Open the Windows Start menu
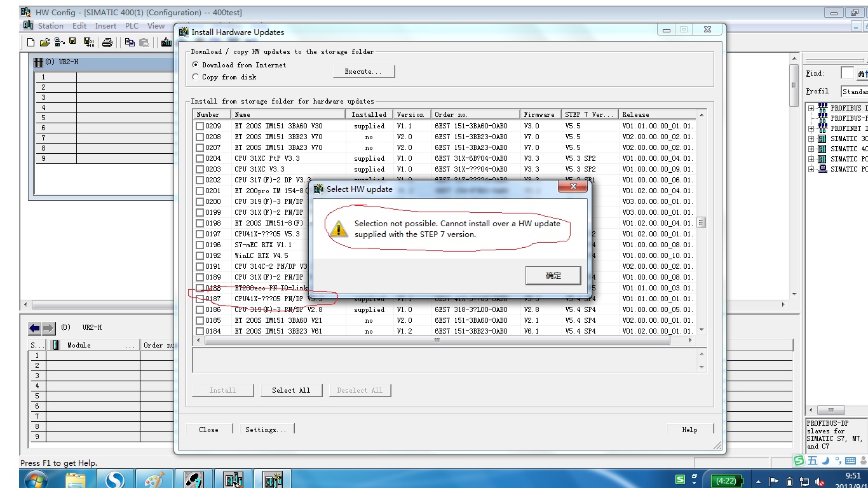Image resolution: width=868 pixels, height=488 pixels. tap(36, 480)
